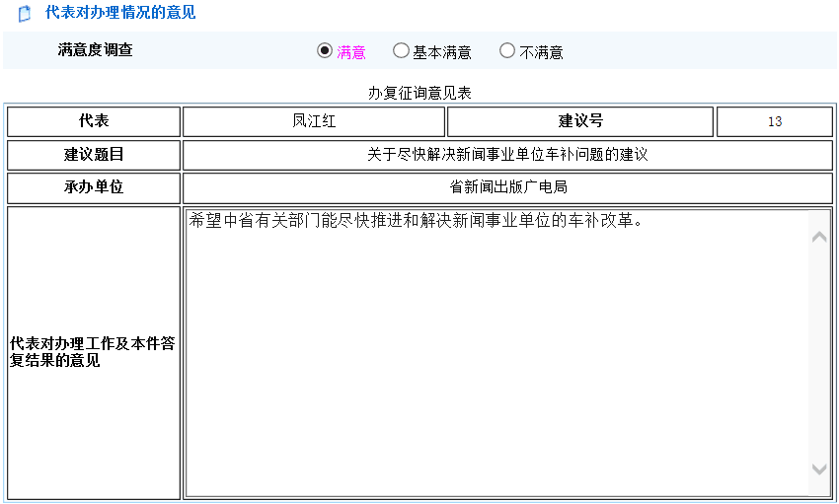Click the text area scrollbar up arrow
839x504 pixels.
pyautogui.click(x=819, y=237)
